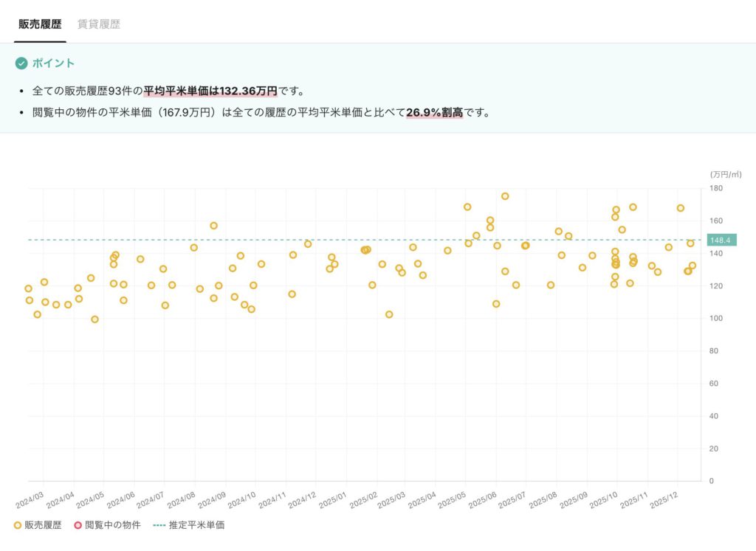Toggle the 販売履歴 legend label text
Screen dimensions: 756x551
(43, 526)
